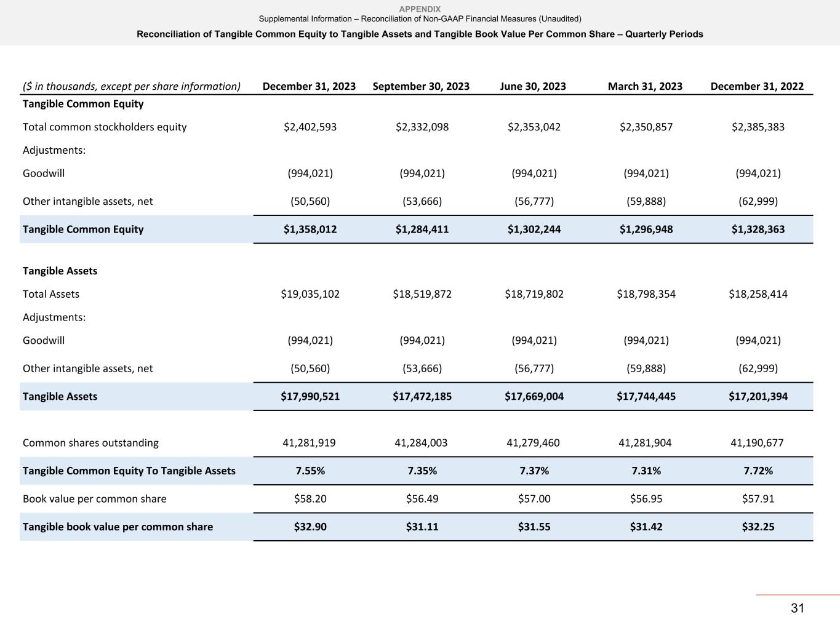The width and height of the screenshot is (840, 630).
Task: Click the APPENDIX heading at the top
Action: [420, 9]
